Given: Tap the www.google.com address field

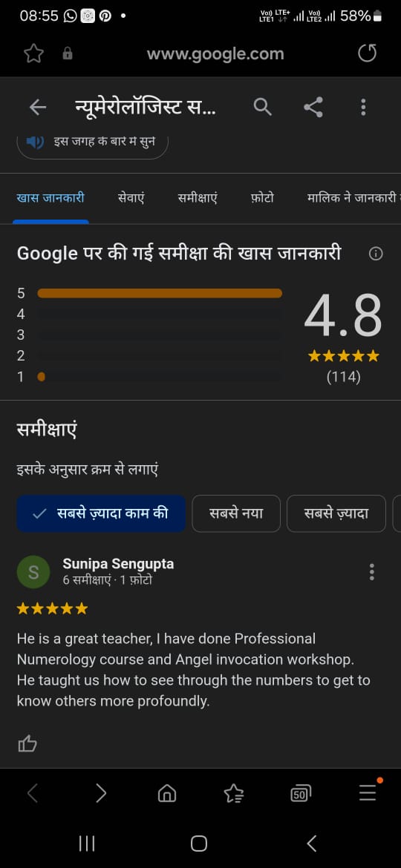Looking at the screenshot, I should tap(215, 53).
